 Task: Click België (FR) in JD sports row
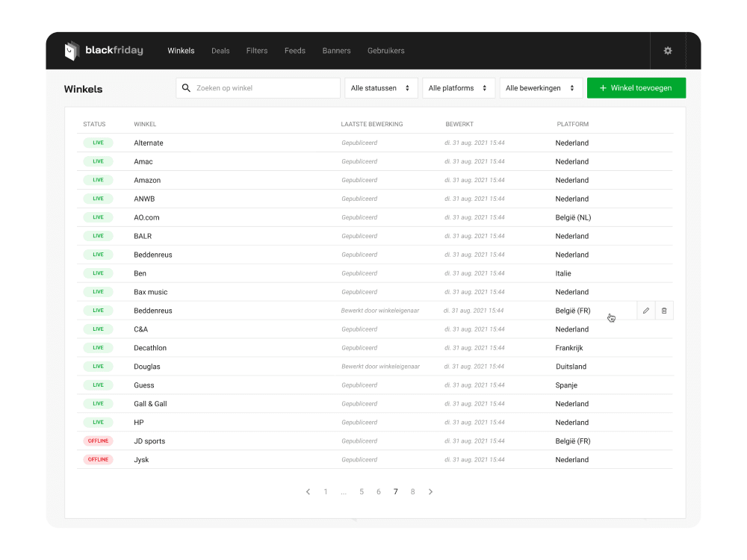(573, 441)
